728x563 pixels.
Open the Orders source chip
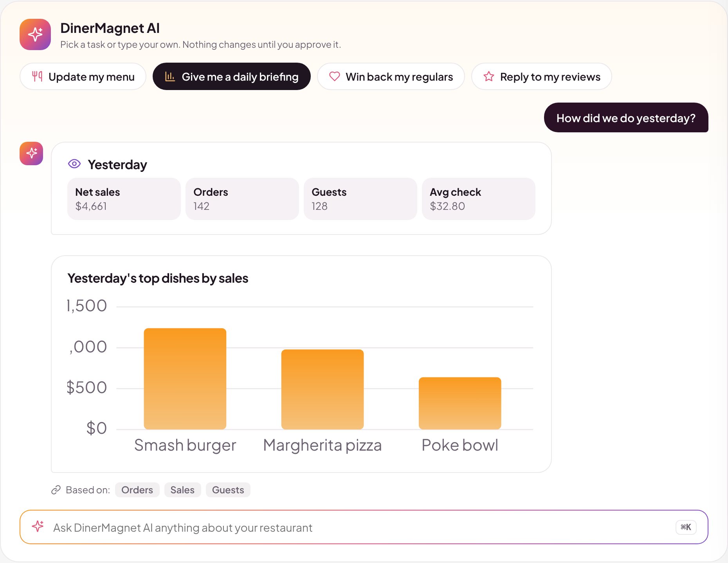pos(137,490)
